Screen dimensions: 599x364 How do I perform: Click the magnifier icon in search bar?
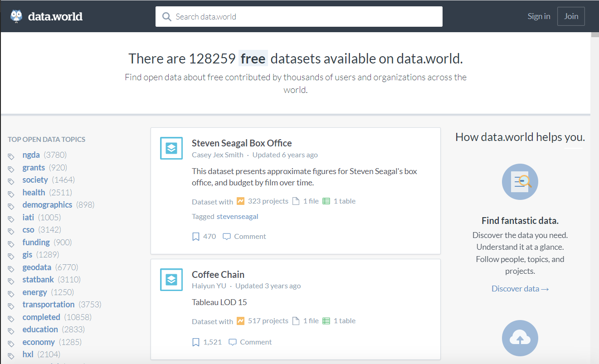click(166, 17)
